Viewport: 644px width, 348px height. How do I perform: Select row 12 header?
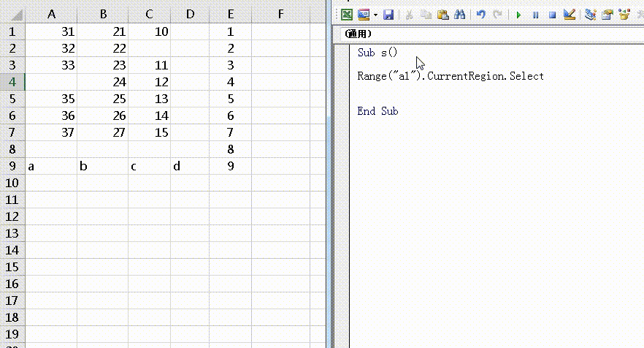click(x=12, y=216)
